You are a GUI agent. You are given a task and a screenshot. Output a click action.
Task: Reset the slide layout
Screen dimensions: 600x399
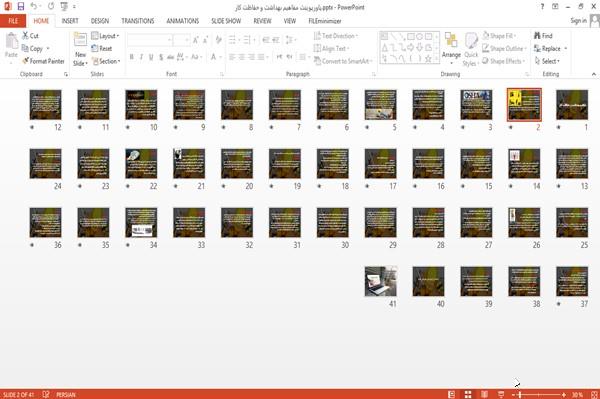[x=102, y=49]
